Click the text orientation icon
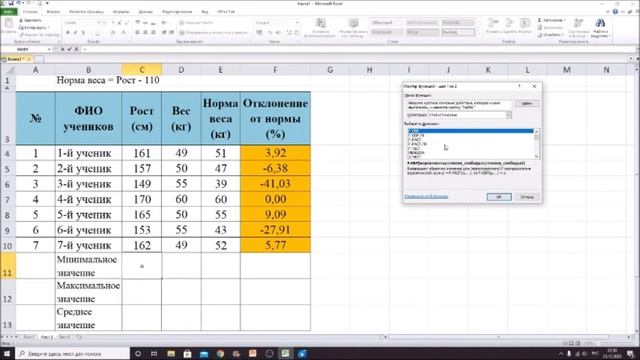 coord(164,23)
